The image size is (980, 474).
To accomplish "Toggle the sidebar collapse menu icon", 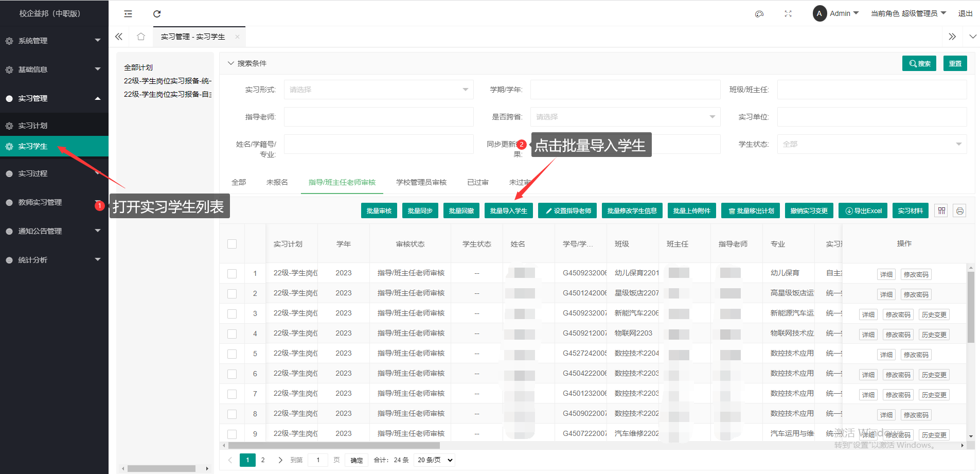I will point(128,14).
